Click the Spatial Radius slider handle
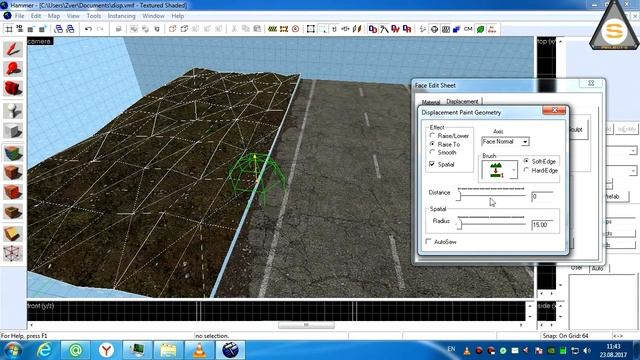 [459, 224]
